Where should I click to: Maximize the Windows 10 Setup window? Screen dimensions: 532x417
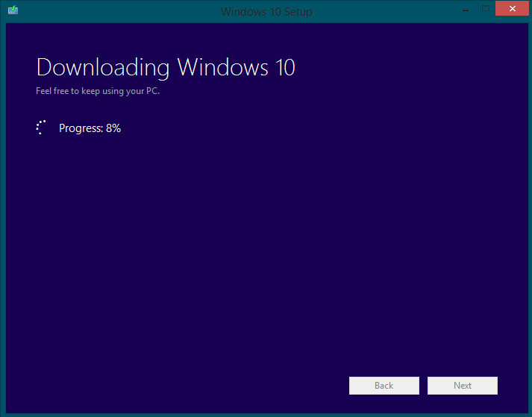coord(486,8)
